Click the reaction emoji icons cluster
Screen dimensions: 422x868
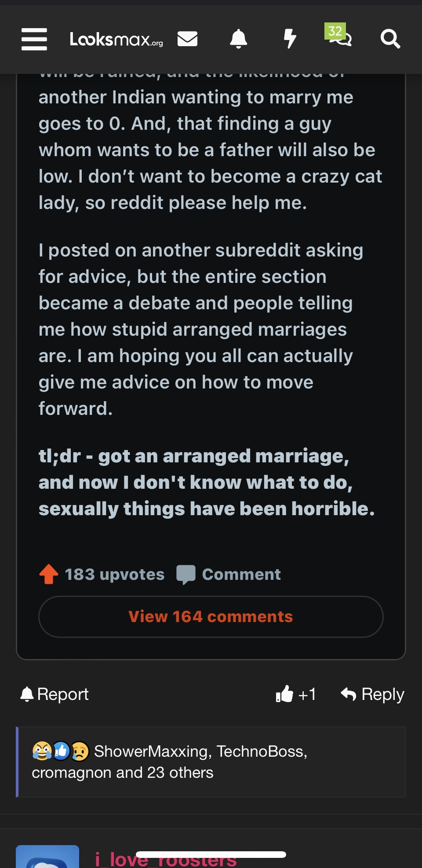tap(61, 751)
